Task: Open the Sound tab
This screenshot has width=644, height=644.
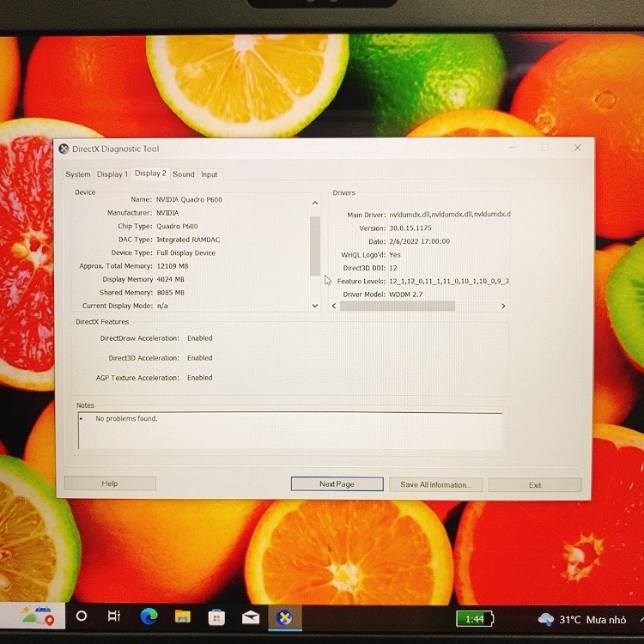Action: pyautogui.click(x=184, y=174)
